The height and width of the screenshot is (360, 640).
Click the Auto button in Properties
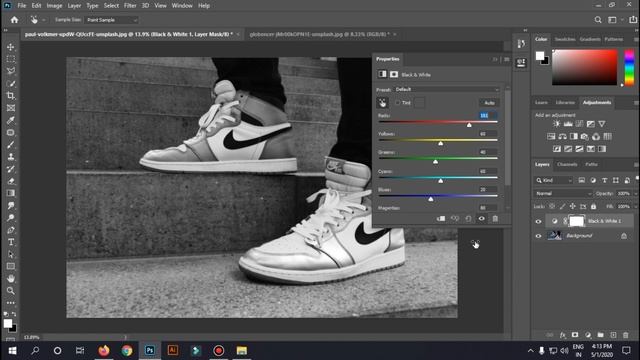[x=489, y=103]
